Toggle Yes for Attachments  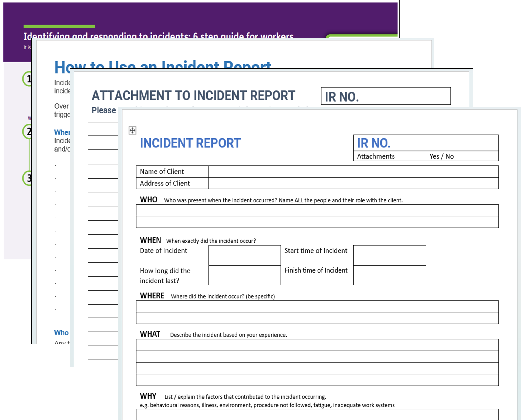point(435,156)
